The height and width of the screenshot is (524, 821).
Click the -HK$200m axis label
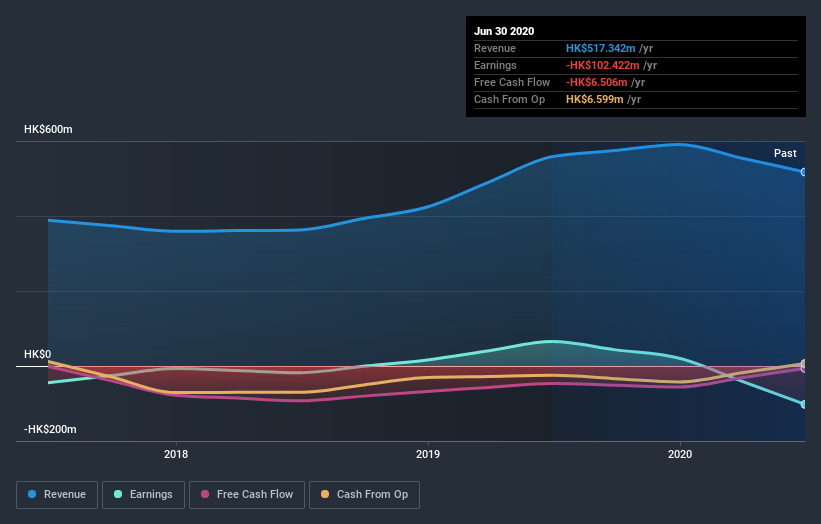(50, 429)
